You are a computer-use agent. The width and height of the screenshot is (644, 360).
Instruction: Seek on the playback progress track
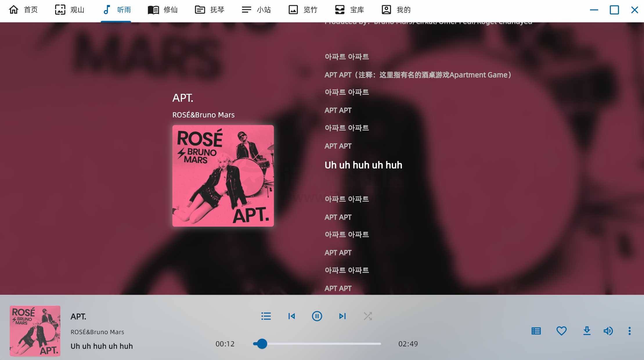click(x=317, y=344)
